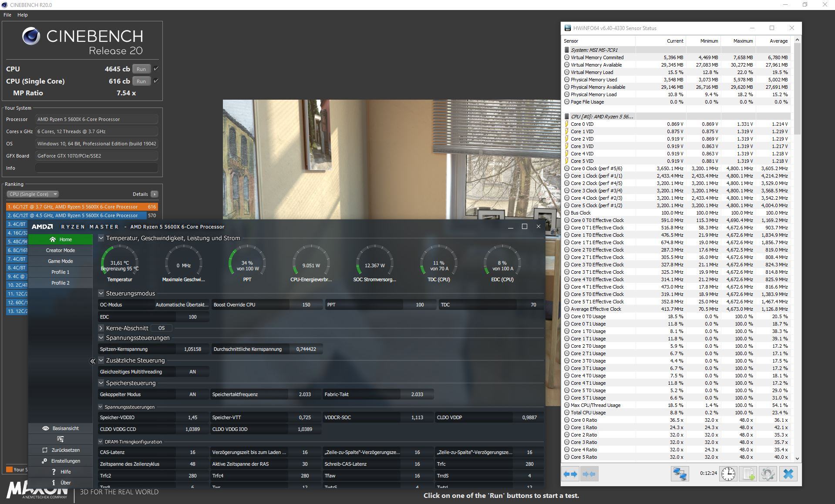Close sensors with blue X icon
The width and height of the screenshot is (835, 504).
pos(788,474)
